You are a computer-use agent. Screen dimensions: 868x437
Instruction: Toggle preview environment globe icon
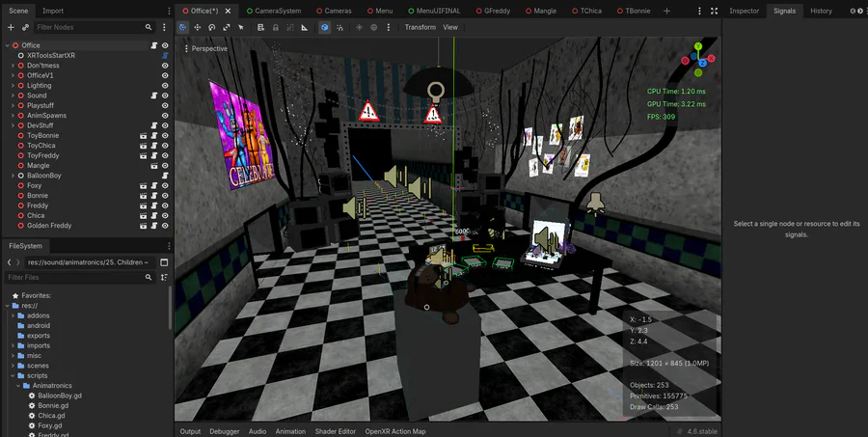point(373,27)
